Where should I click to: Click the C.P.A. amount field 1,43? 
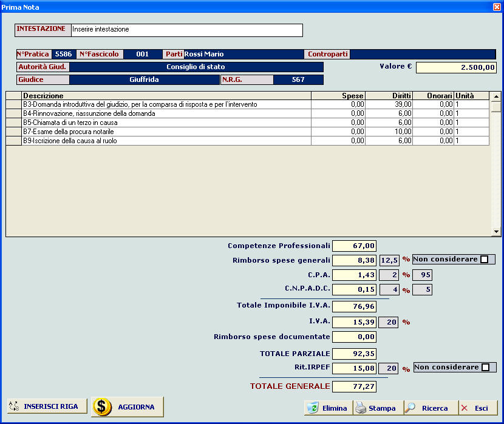[x=354, y=275]
